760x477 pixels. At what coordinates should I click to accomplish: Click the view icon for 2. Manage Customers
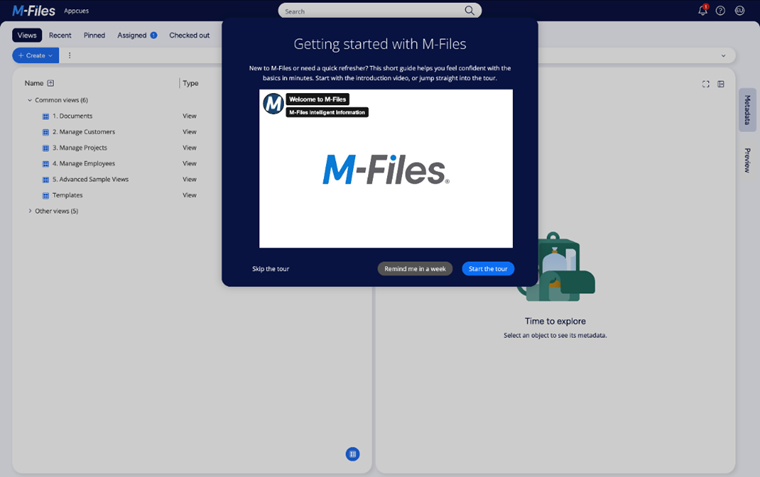[x=46, y=132]
